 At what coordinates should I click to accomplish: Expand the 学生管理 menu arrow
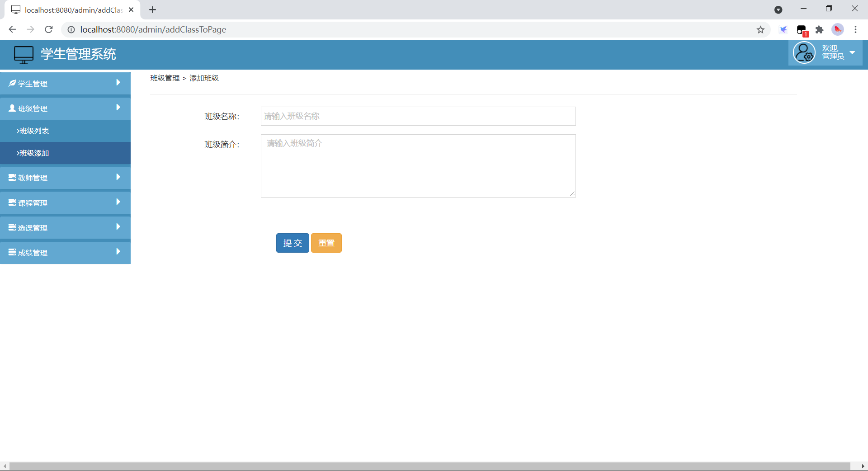point(118,83)
